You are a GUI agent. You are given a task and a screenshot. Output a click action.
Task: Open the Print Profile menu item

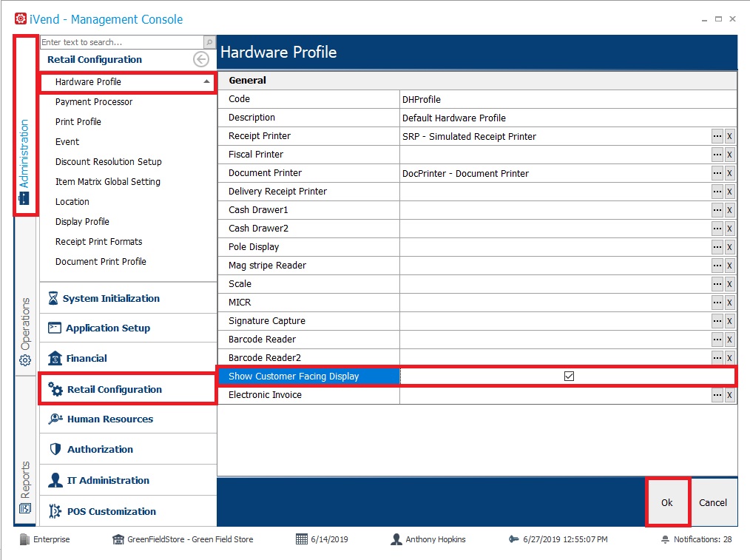(x=78, y=121)
